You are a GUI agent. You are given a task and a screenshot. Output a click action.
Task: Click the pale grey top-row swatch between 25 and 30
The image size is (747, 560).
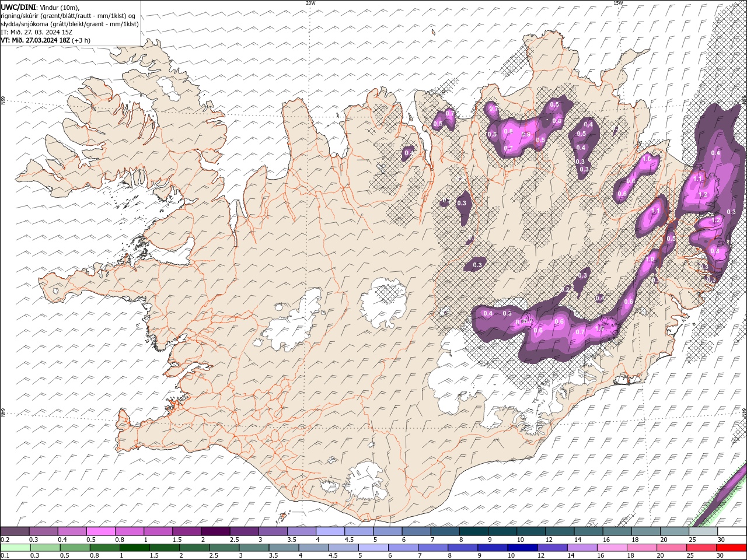703,531
